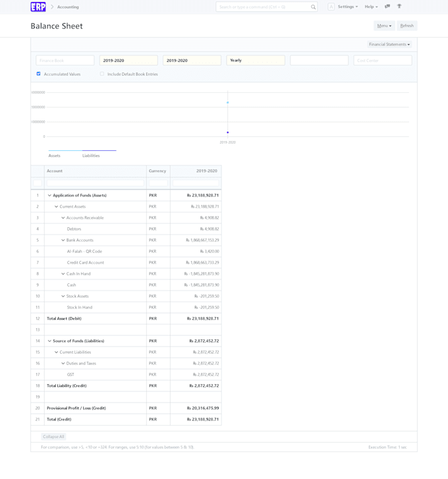Go to Accounting breadcrumb link

point(68,7)
